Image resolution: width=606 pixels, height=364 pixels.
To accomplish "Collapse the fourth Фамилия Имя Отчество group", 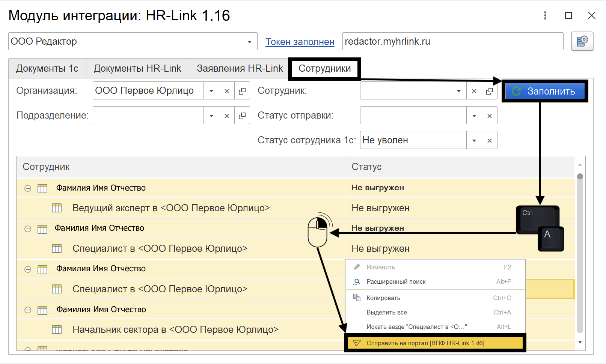I will pyautogui.click(x=28, y=310).
